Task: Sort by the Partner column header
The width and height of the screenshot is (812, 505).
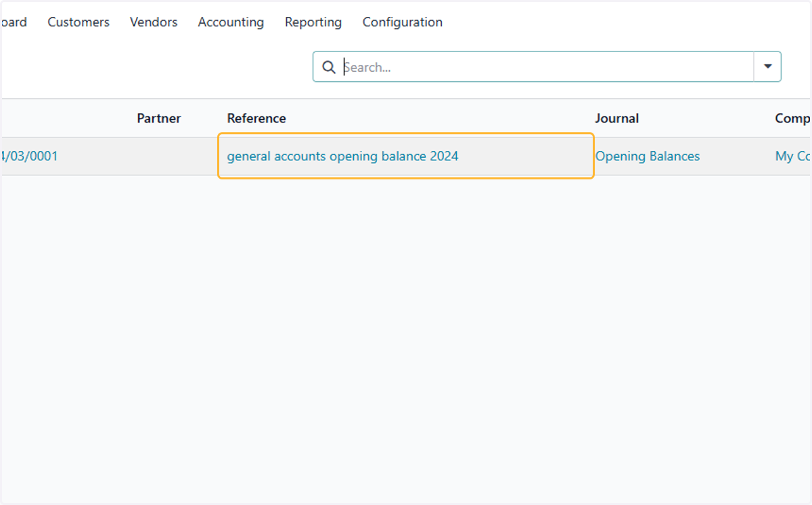Action: tap(159, 118)
